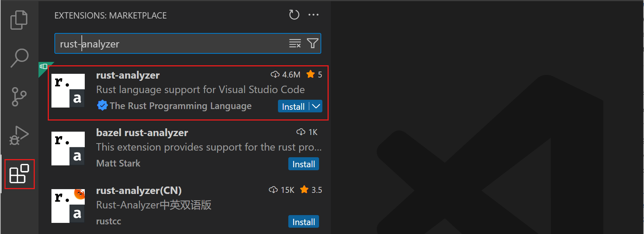The height and width of the screenshot is (234, 644).
Task: Select the Search icon in activity bar
Action: tap(19, 58)
